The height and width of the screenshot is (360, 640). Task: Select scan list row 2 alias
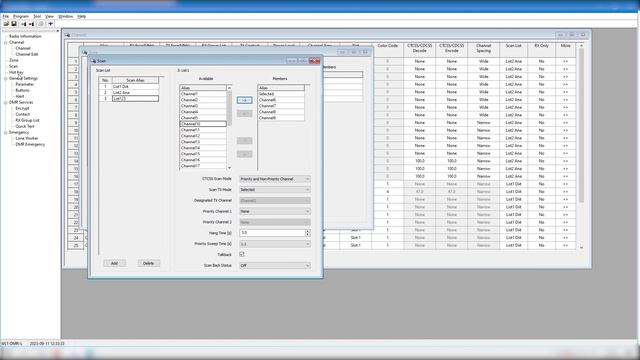(135, 93)
